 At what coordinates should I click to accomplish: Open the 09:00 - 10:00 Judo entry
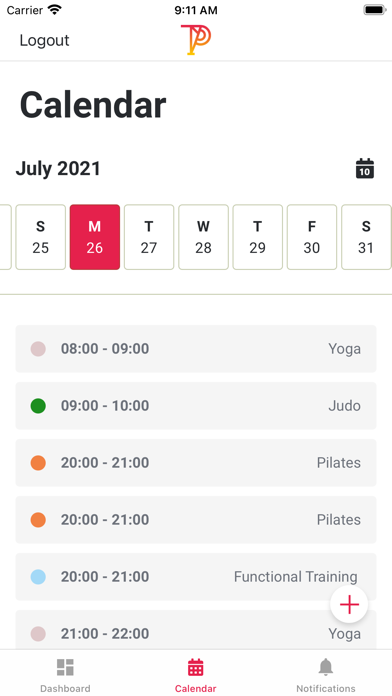coord(196,406)
